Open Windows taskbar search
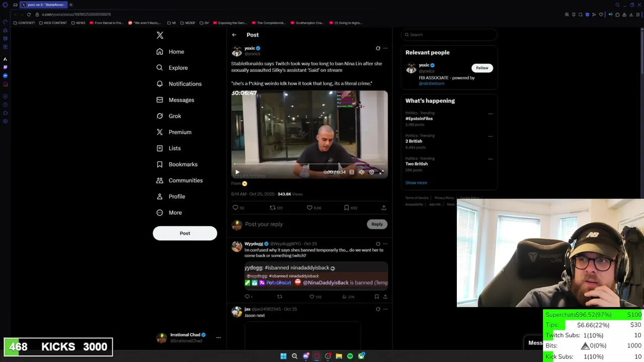Viewport: 644px width, 362px height. (x=294, y=356)
